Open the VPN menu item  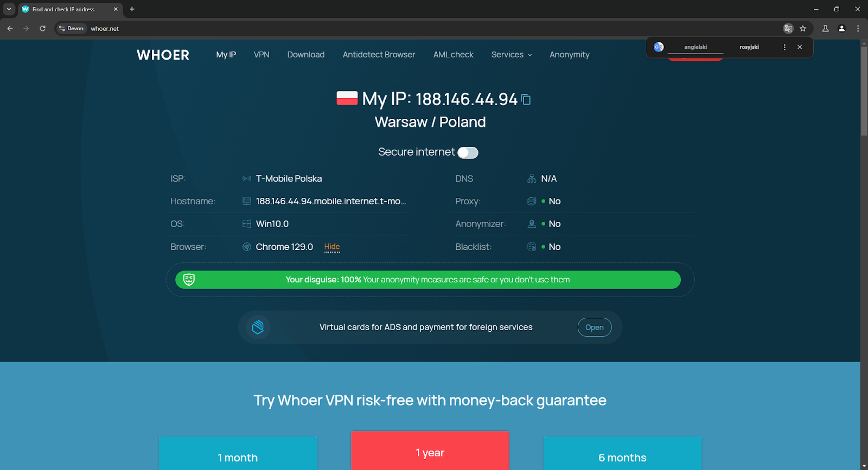[x=261, y=55]
